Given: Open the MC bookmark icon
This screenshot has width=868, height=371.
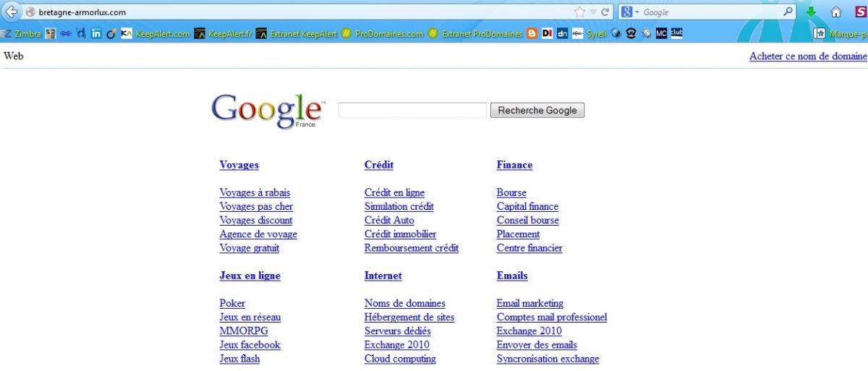Looking at the screenshot, I should pos(661,33).
